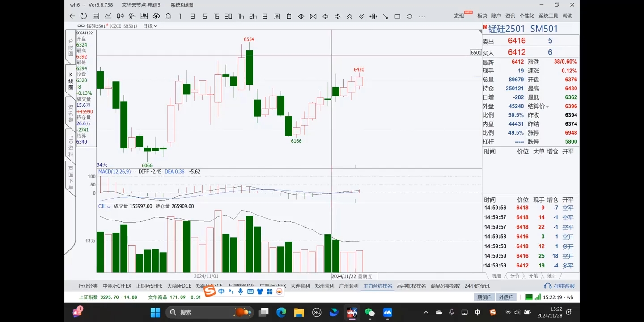
Task: Select the 大连套利 bottom tab
Action: tap(300, 286)
